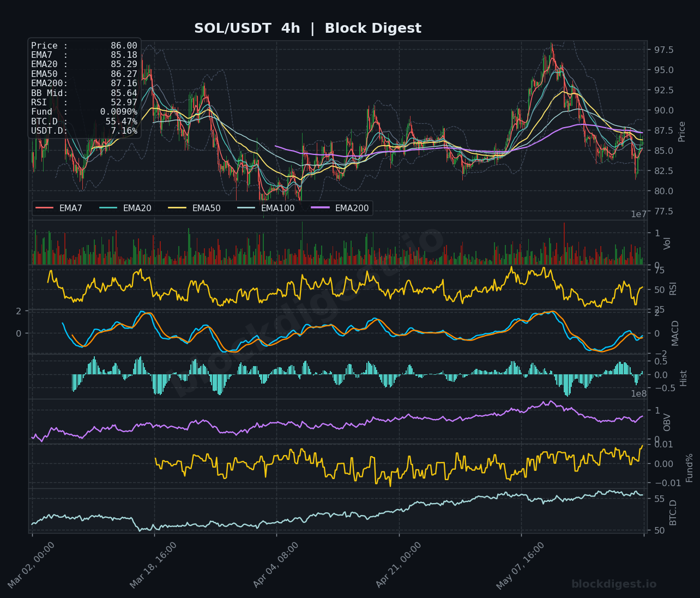Click the BB Mid 85.64 info row
This screenshot has width=700, height=598.
(x=84, y=93)
